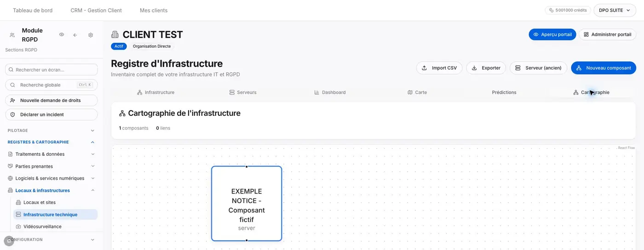Click the map icon on Carte tab

[410, 92]
